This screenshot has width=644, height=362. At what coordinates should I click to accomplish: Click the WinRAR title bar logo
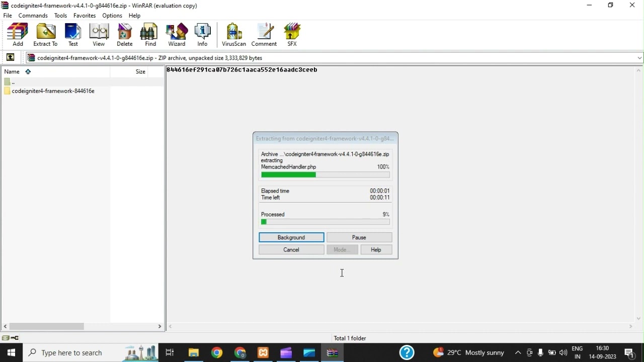(x=5, y=6)
